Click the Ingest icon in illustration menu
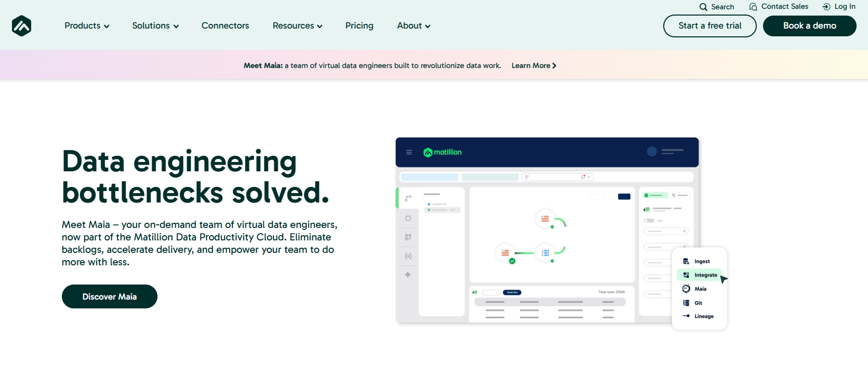This screenshot has height=365, width=868. (686, 261)
